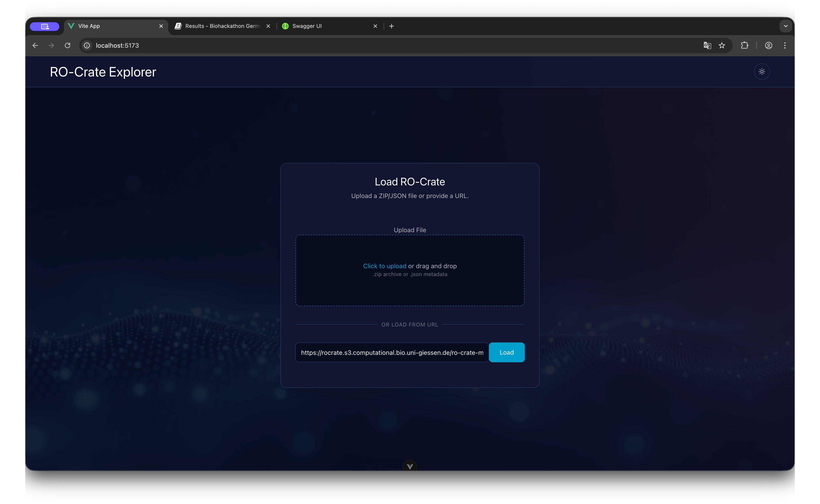
Task: Open the browser Extensions icon
Action: tap(745, 45)
